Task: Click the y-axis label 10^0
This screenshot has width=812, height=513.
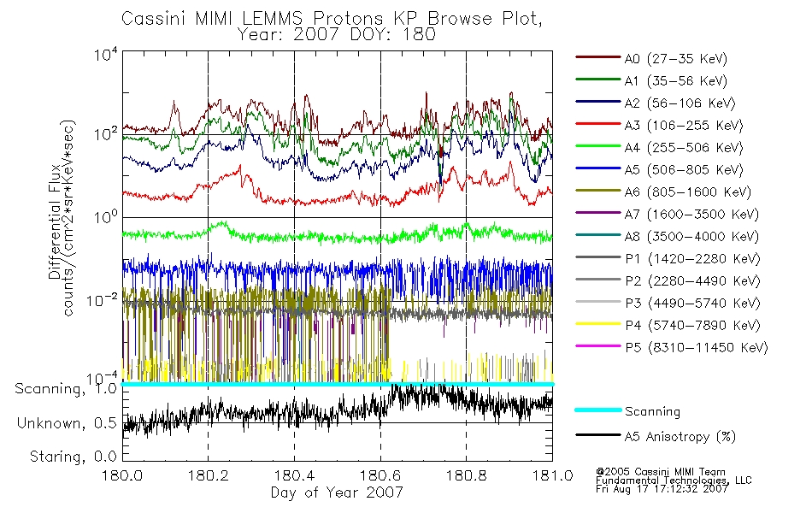Action: (106, 216)
